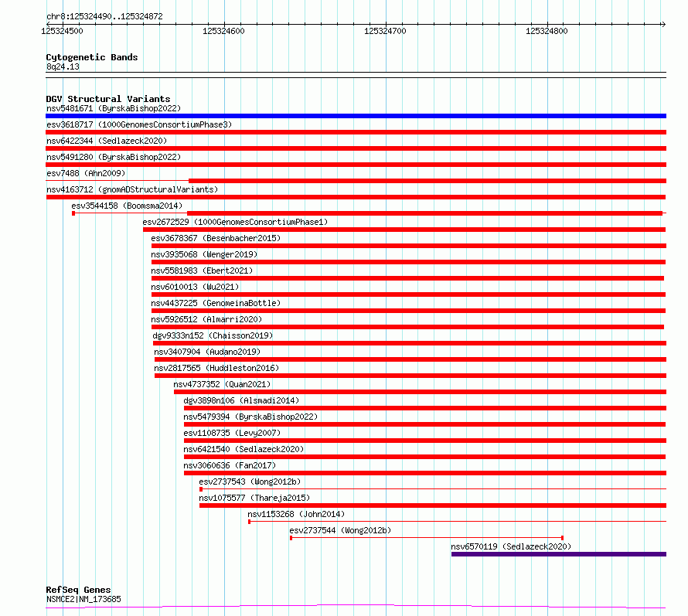Image resolution: width=688 pixels, height=616 pixels.
Task: Click the red nsv1075577 variant bar
Action: 433,505
